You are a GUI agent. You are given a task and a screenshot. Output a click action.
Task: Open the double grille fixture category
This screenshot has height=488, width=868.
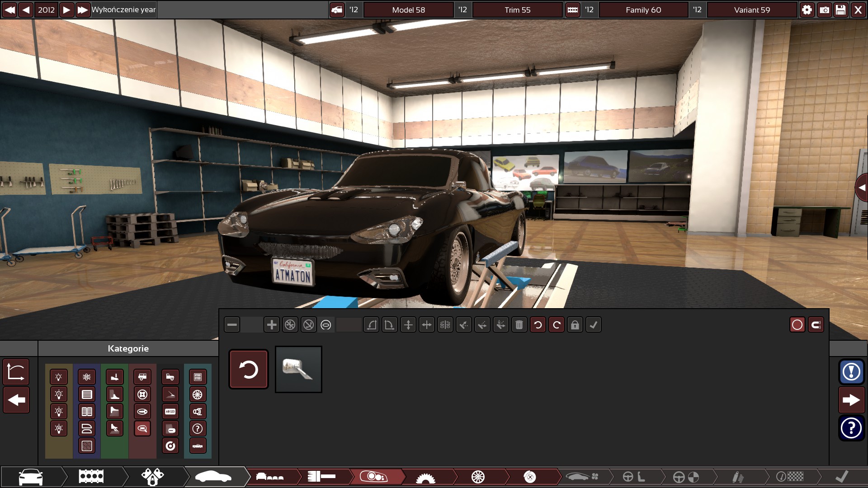87,411
